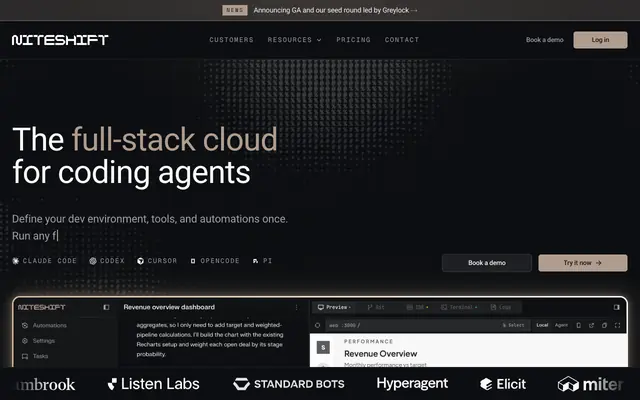This screenshot has height=400, width=640.
Task: Click the device view icon in preview bar
Action: point(578,325)
